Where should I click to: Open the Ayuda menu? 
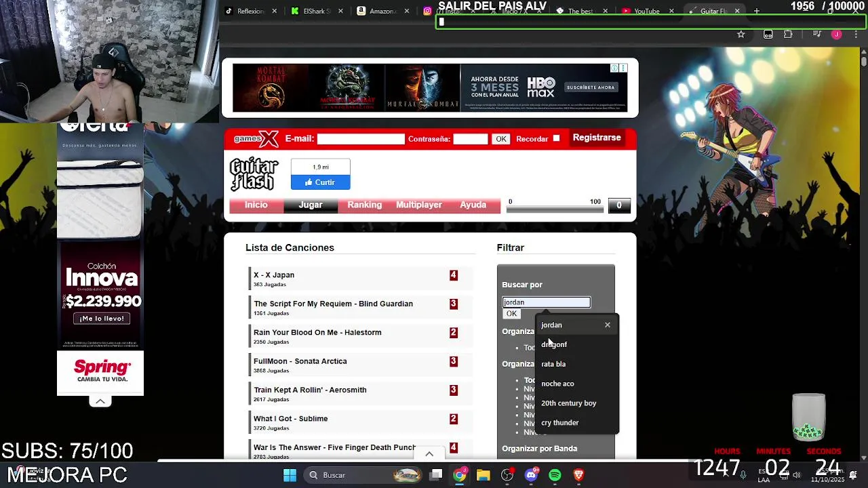473,205
